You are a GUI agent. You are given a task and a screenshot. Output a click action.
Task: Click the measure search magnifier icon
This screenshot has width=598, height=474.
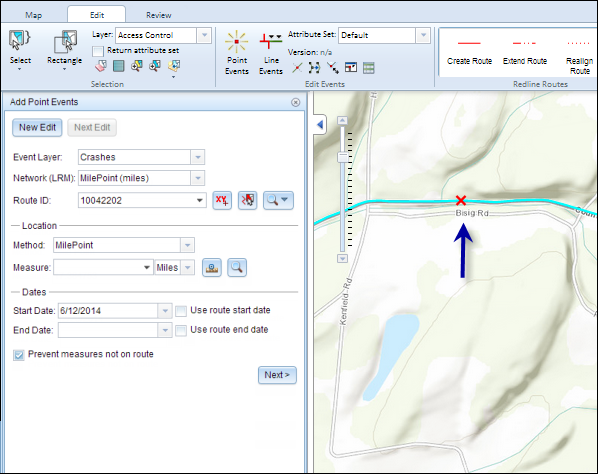pos(237,267)
